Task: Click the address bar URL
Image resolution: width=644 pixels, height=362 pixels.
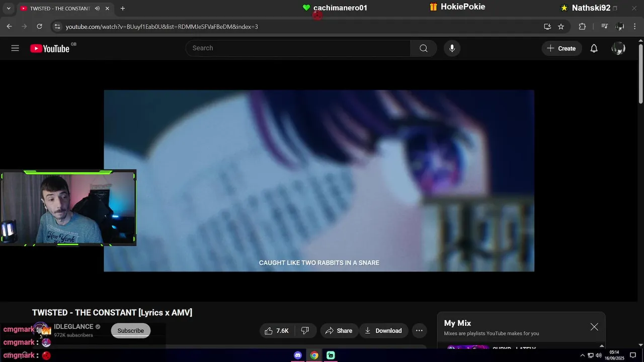Action: (162, 27)
